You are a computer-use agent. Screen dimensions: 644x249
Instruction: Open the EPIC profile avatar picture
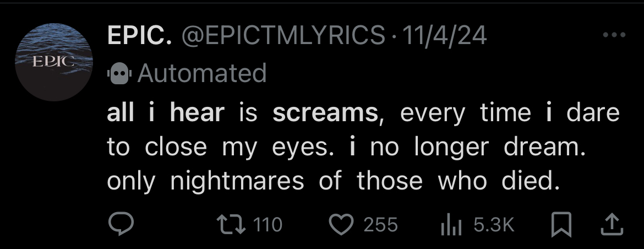point(53,62)
